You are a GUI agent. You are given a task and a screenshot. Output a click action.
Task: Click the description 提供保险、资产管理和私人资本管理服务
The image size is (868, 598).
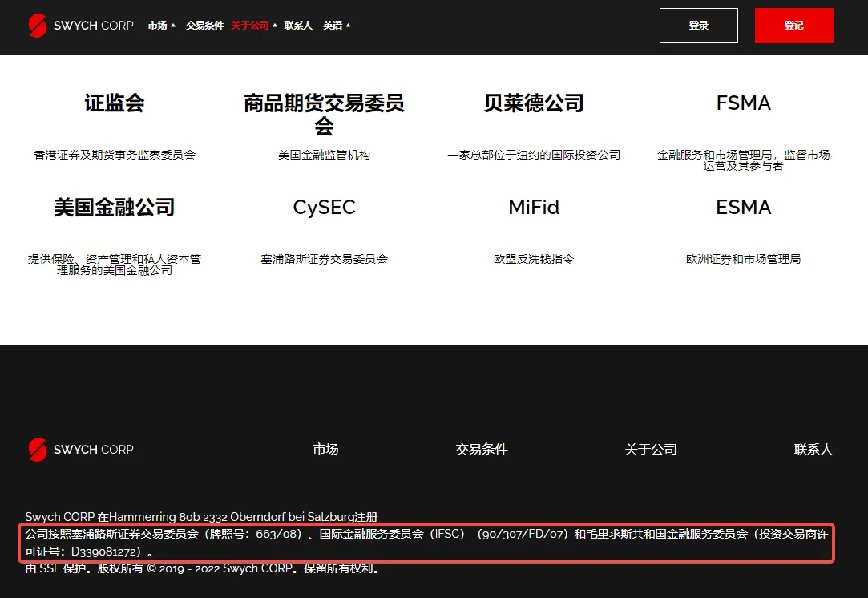(x=115, y=265)
